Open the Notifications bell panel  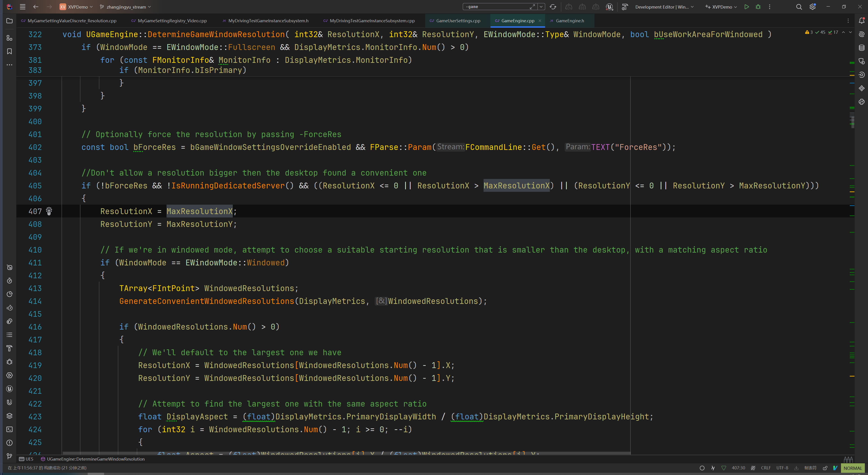[x=862, y=21]
